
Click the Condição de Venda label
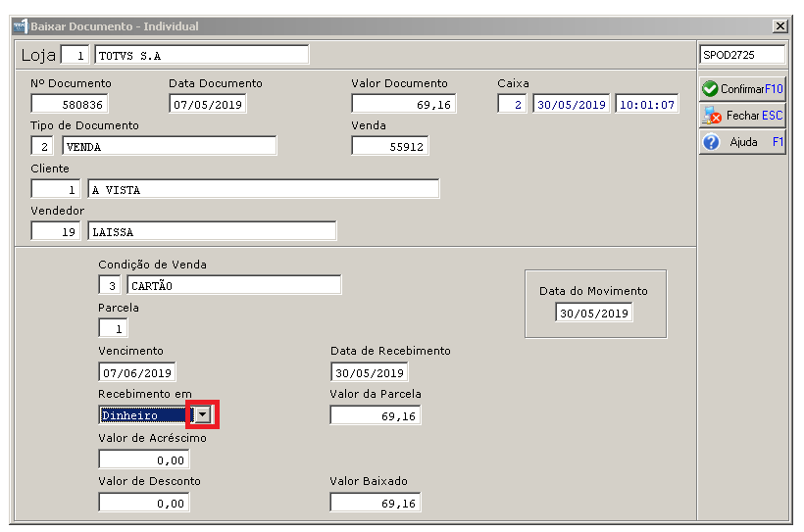pyautogui.click(x=152, y=265)
